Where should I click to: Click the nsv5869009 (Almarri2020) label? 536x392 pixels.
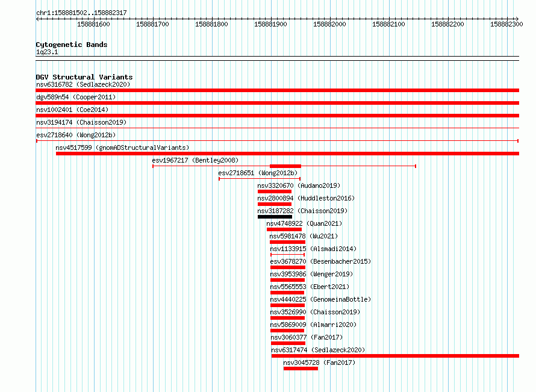(313, 325)
